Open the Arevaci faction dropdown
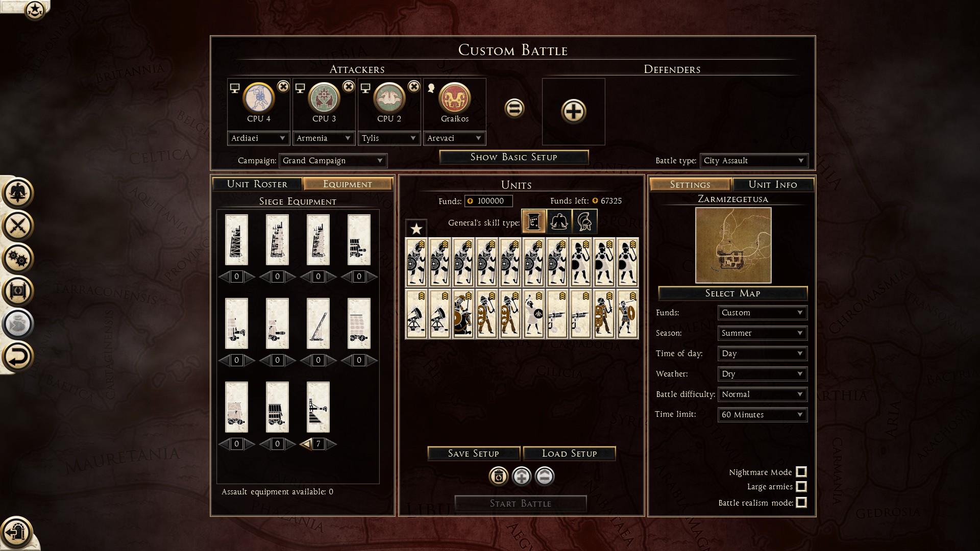Image resolution: width=980 pixels, height=551 pixels. 454,138
